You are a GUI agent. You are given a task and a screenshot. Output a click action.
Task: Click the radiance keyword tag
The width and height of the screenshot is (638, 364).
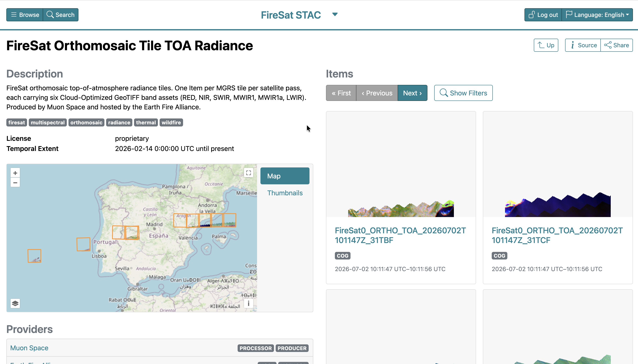119,122
